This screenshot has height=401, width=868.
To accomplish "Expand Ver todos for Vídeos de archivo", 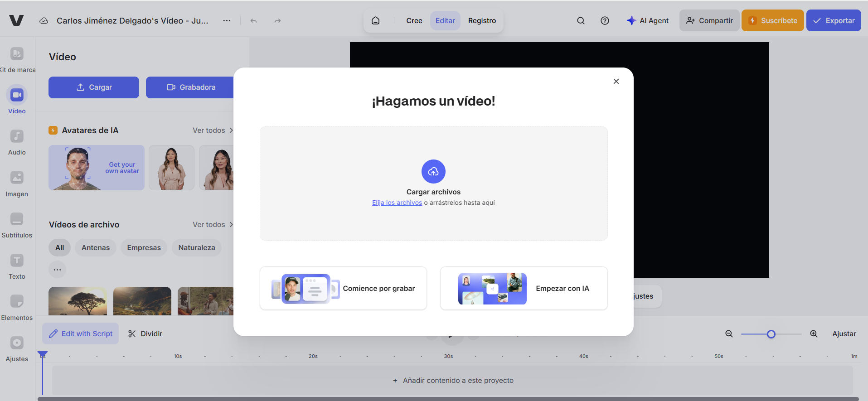I will (x=213, y=225).
